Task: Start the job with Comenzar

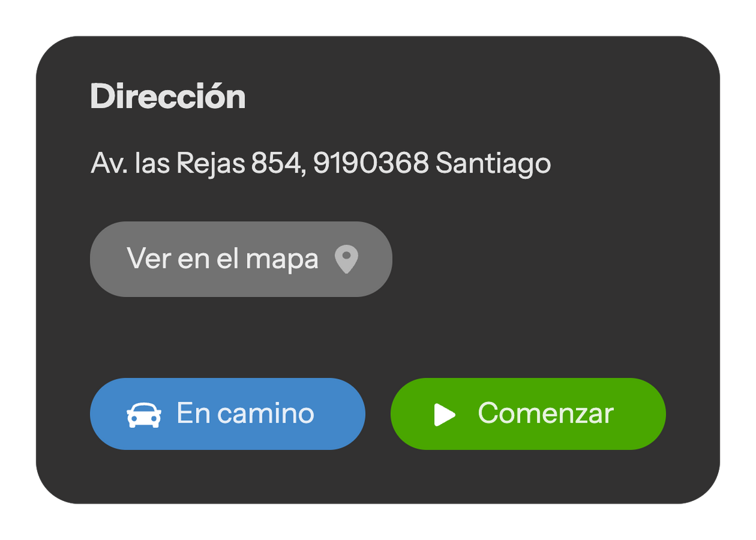Action: coord(528,414)
